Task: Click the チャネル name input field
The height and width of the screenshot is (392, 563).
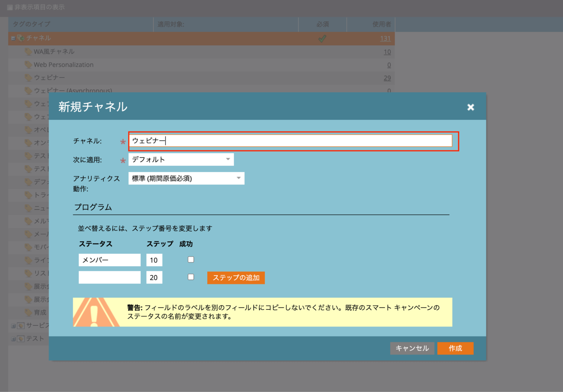Action: click(x=290, y=141)
